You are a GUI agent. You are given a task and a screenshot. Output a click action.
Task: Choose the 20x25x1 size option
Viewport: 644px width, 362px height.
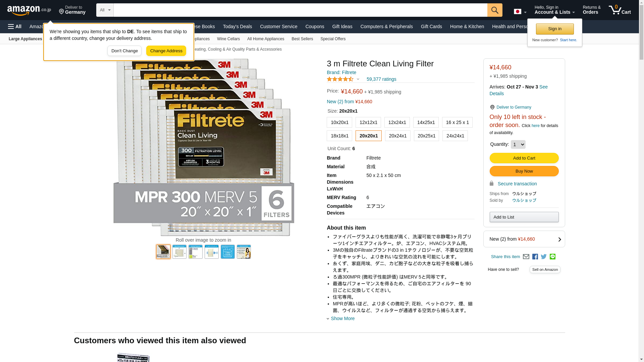click(x=426, y=136)
